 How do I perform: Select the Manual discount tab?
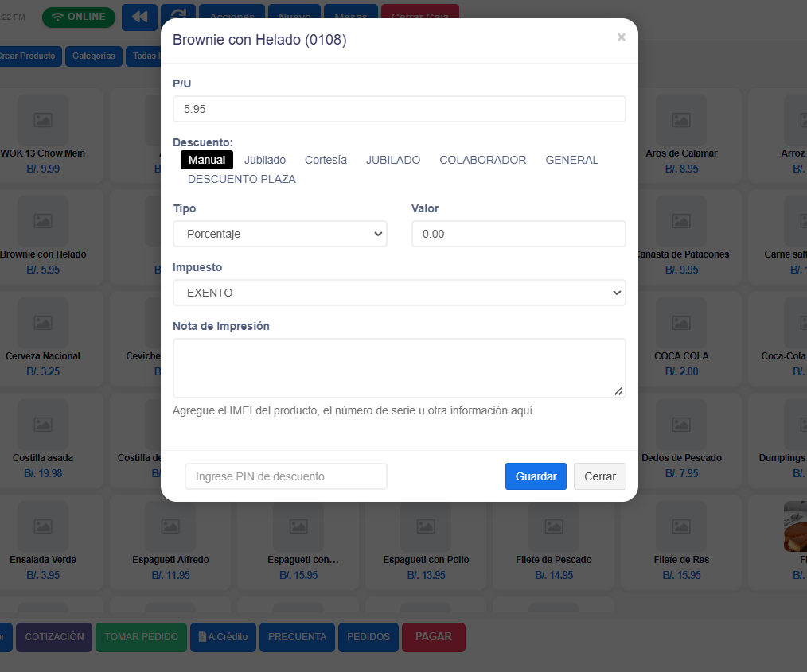[207, 160]
